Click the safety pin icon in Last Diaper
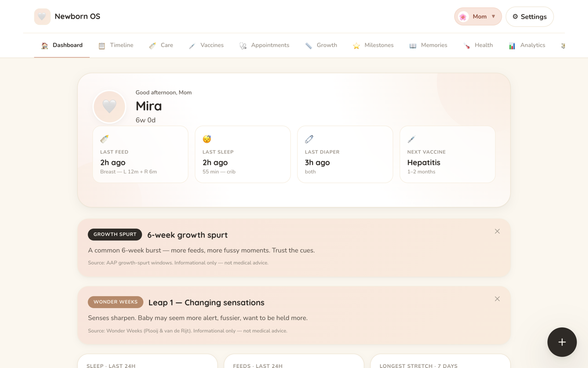Viewport: 588px width, 368px height. click(x=309, y=139)
